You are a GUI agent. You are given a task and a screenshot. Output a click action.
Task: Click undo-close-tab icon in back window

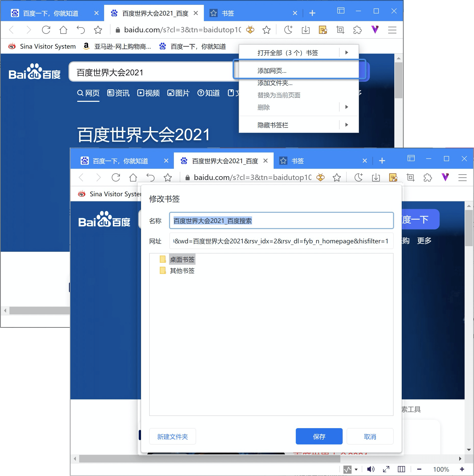pyautogui.click(x=81, y=30)
